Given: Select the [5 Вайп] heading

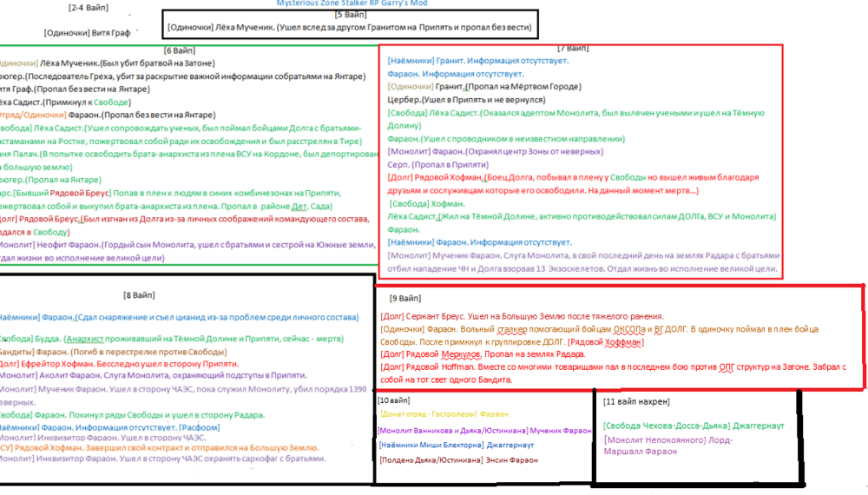Looking at the screenshot, I should (x=349, y=15).
